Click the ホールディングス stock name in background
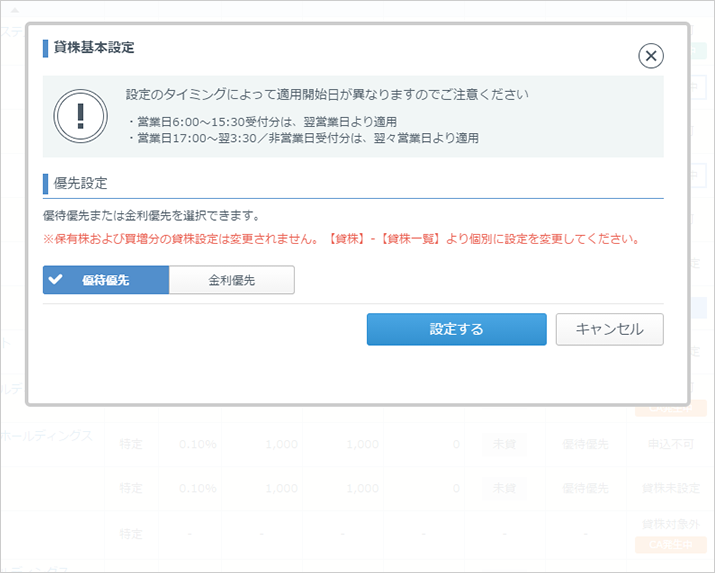This screenshot has width=715, height=573. pos(47,436)
